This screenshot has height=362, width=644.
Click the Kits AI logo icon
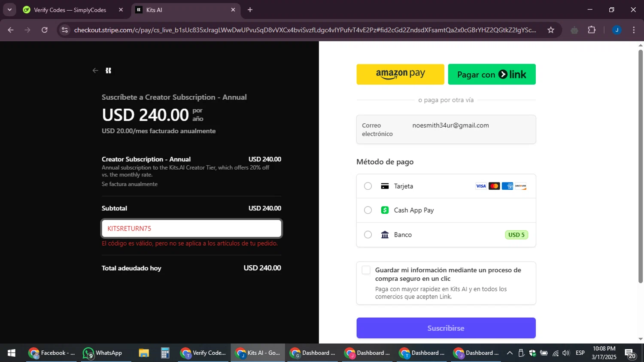[x=109, y=70]
